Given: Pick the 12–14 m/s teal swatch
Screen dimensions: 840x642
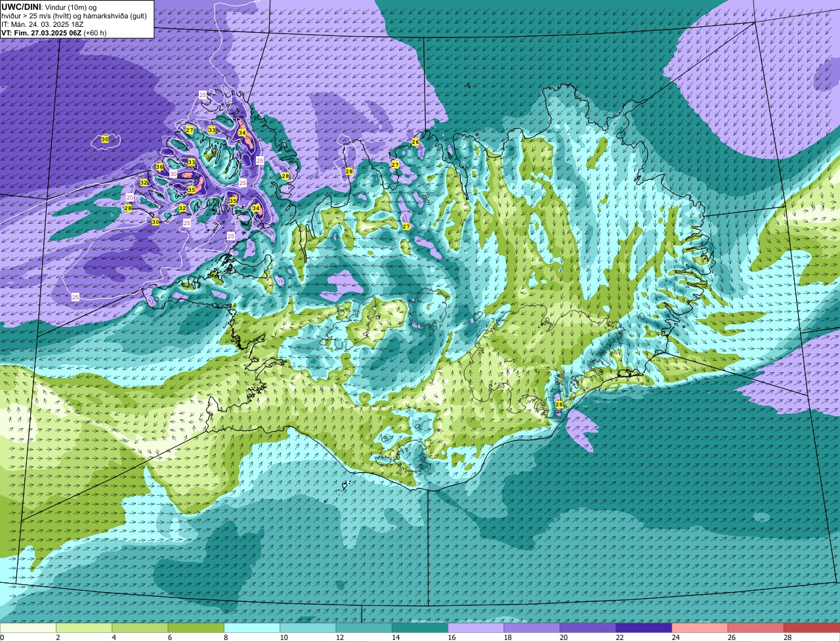Looking at the screenshot, I should click(364, 628).
